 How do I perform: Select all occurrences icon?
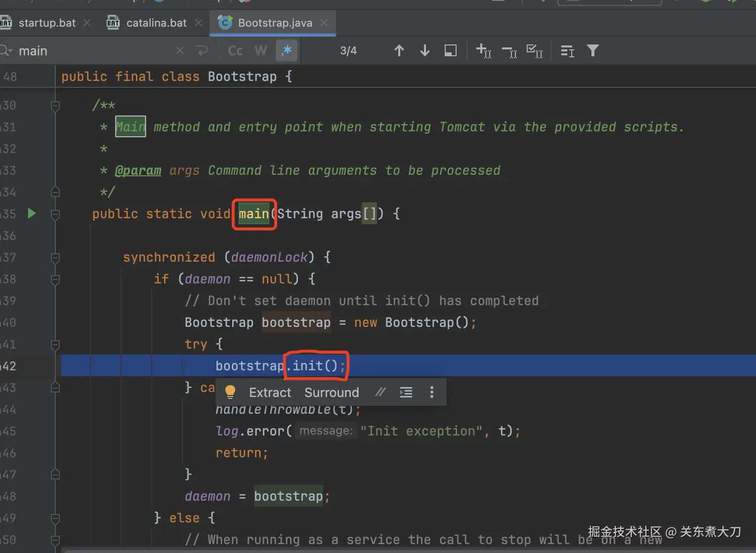click(x=535, y=50)
